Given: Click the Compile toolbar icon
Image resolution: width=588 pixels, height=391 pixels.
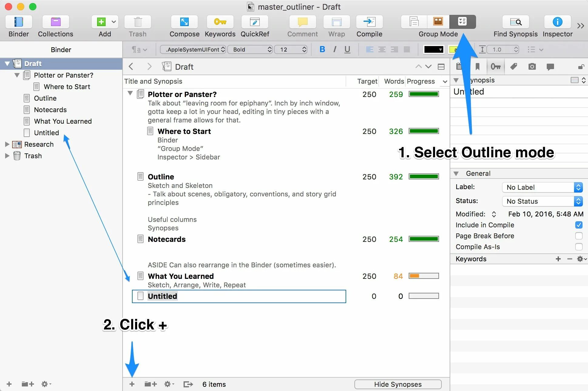Looking at the screenshot, I should (369, 22).
